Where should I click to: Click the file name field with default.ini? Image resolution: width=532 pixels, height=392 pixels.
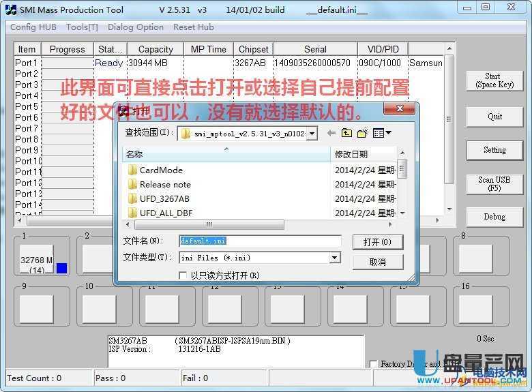[259, 241]
